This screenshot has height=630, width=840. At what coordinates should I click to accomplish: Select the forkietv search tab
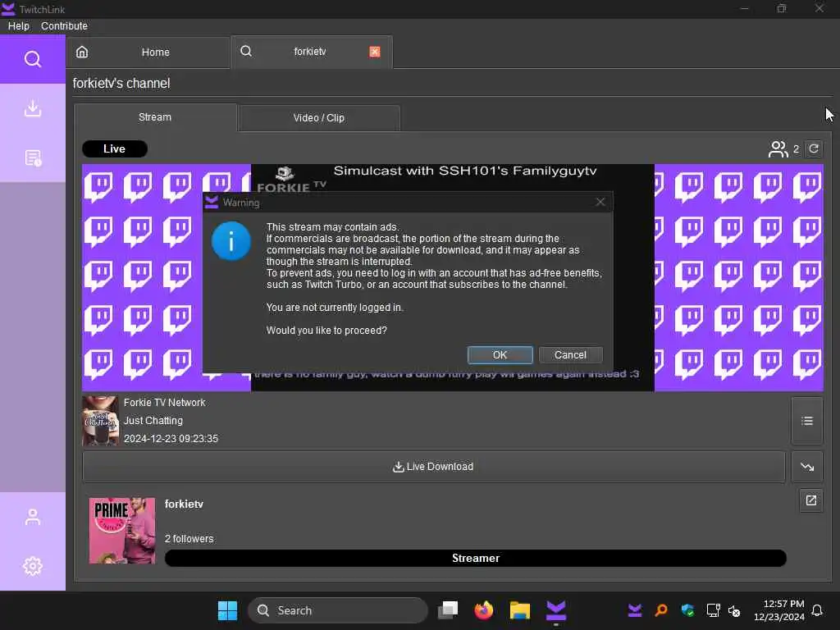coord(311,52)
